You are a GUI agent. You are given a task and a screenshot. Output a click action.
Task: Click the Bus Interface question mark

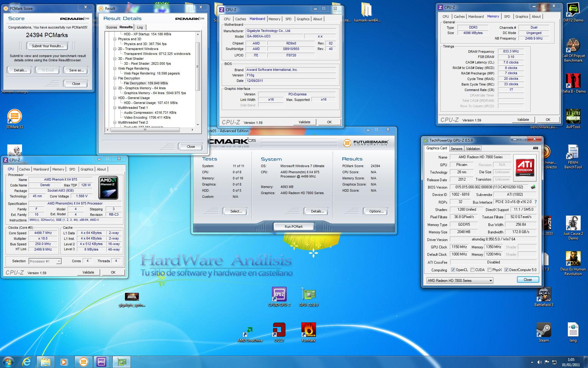pyautogui.click(x=535, y=202)
